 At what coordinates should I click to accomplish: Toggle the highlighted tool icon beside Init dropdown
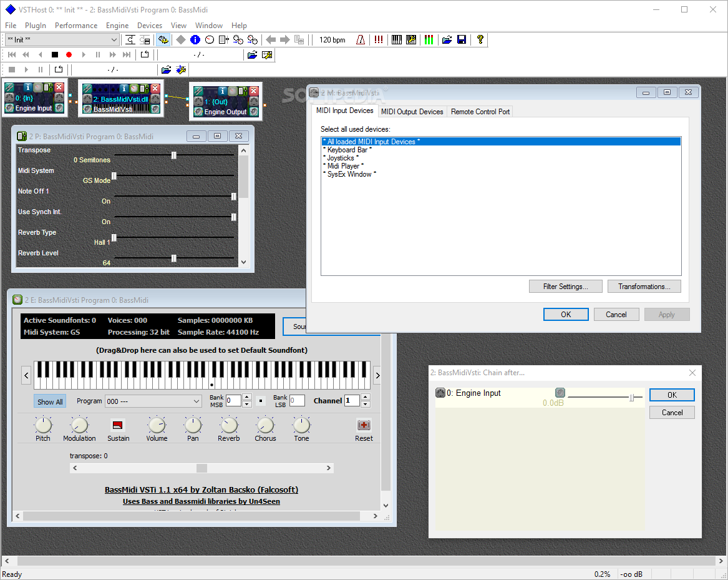(163, 40)
